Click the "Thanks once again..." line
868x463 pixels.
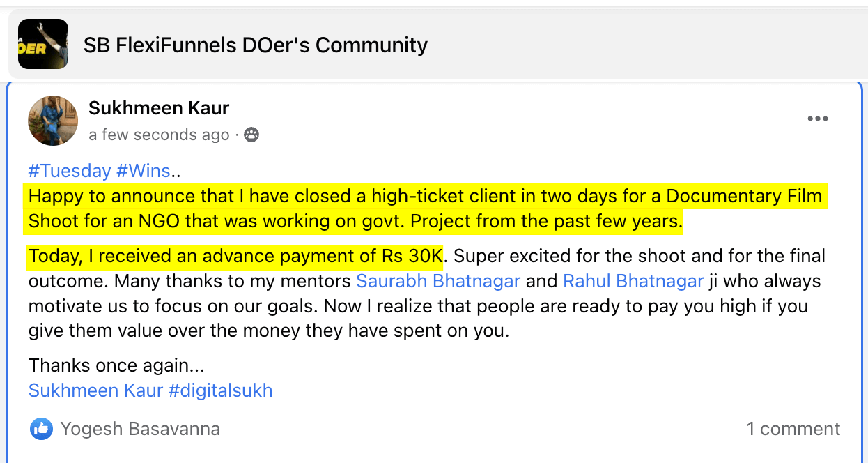116,365
